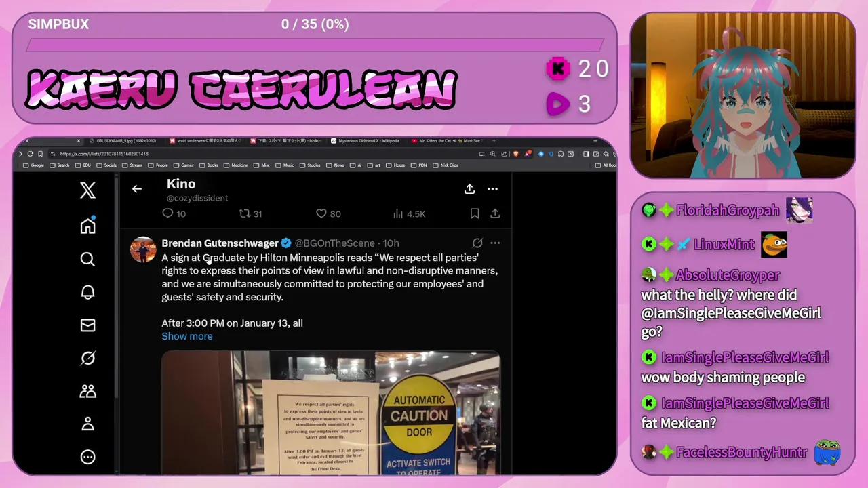The height and width of the screenshot is (488, 868).
Task: Open the Search bookmarks folder
Action: tap(59, 165)
